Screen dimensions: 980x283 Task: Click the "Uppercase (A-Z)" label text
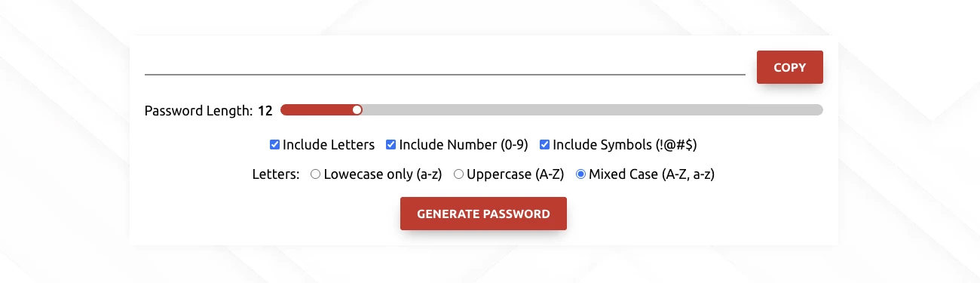pyautogui.click(x=516, y=174)
